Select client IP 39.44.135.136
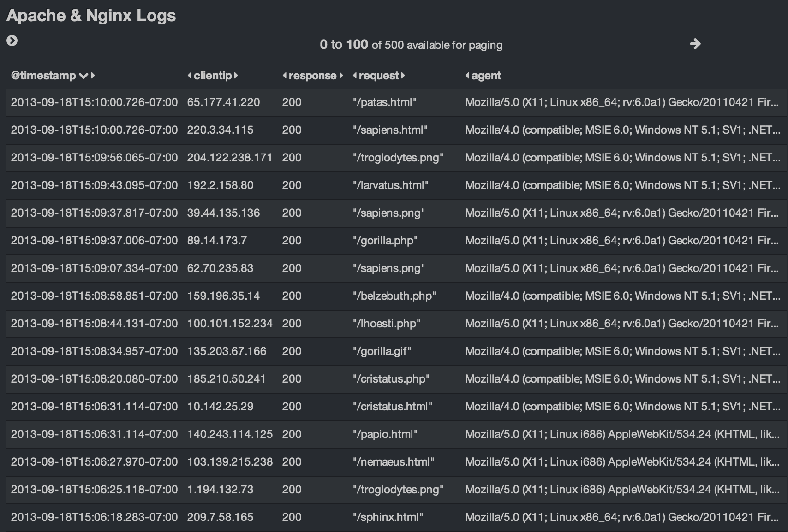The image size is (788, 532). click(223, 213)
